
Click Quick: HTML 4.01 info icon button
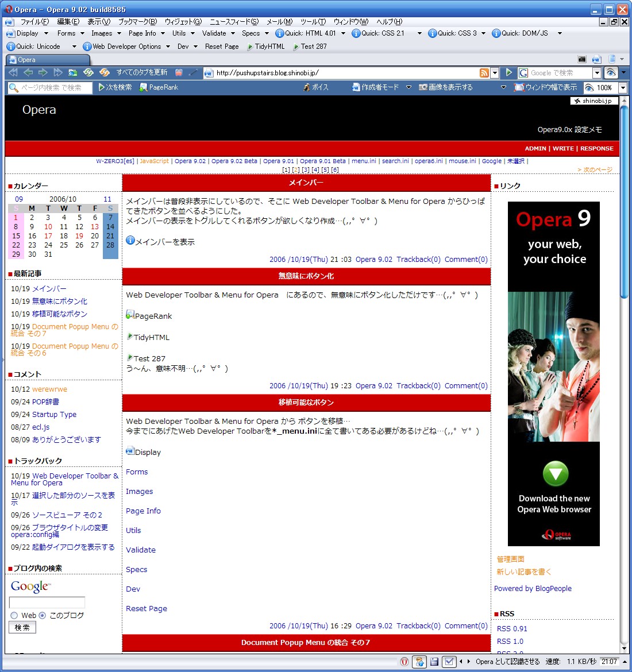click(306, 33)
